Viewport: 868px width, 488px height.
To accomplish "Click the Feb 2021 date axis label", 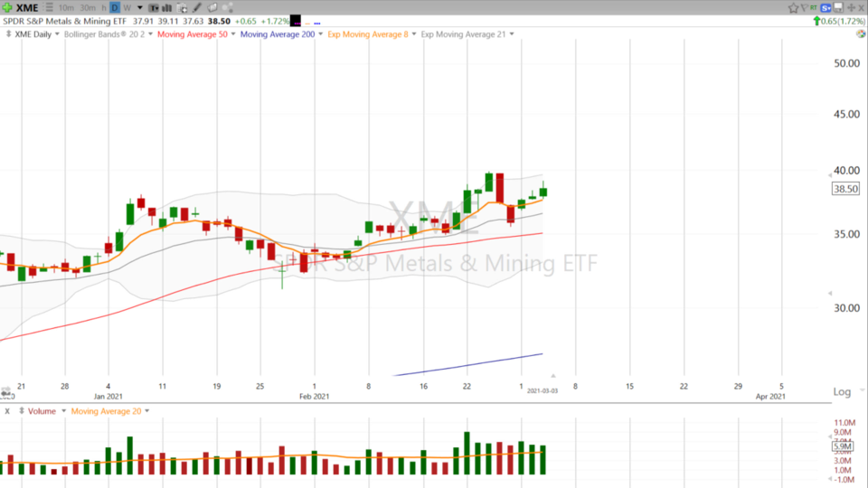I will pyautogui.click(x=314, y=396).
